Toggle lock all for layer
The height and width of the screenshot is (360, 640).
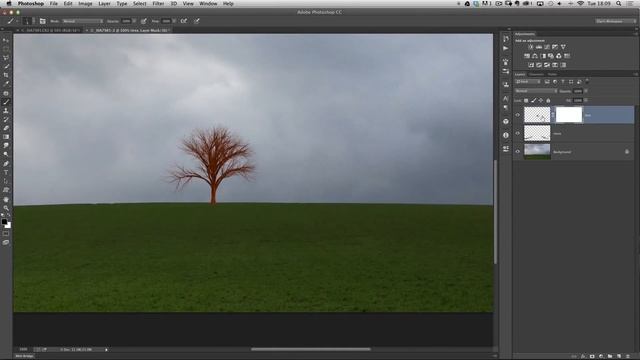point(548,100)
